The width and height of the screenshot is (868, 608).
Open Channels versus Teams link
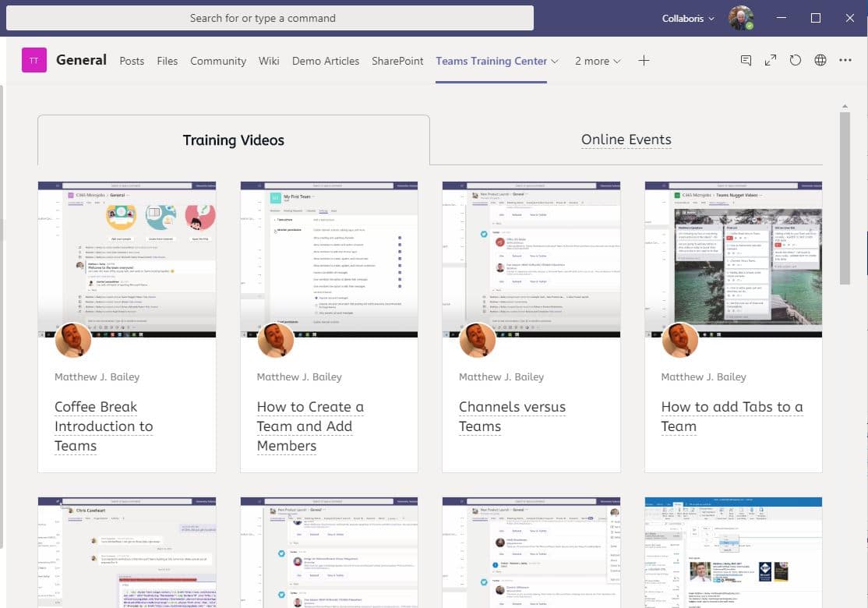(x=512, y=416)
